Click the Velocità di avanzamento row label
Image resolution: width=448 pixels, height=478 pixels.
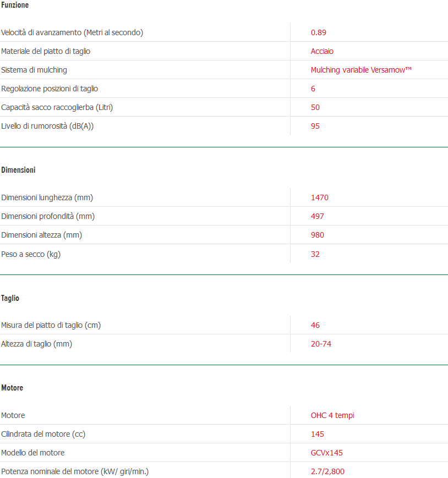pyautogui.click(x=72, y=32)
